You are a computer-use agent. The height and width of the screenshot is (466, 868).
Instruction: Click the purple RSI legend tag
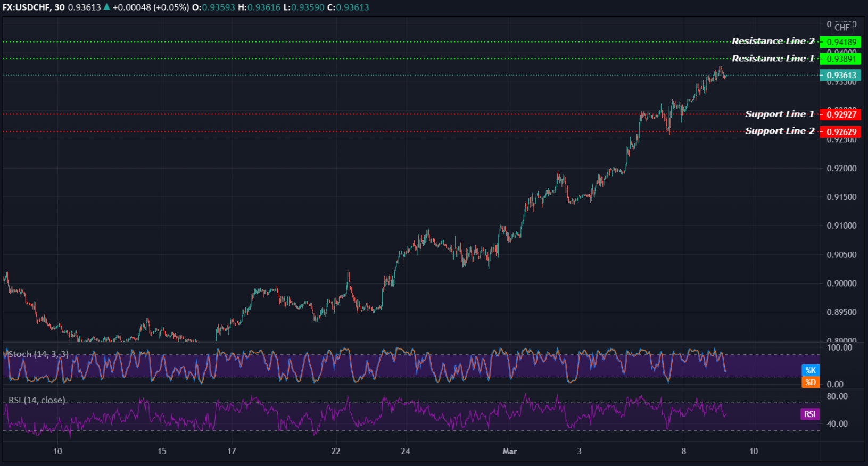click(810, 414)
